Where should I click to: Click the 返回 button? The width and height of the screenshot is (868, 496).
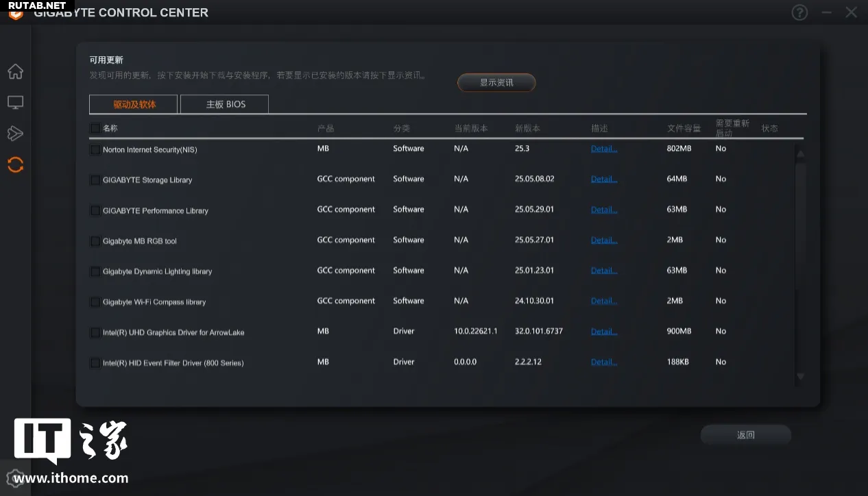pos(746,435)
